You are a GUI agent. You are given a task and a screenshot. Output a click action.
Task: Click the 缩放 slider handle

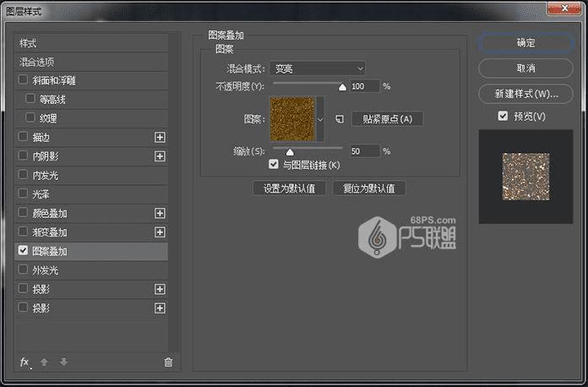point(290,152)
